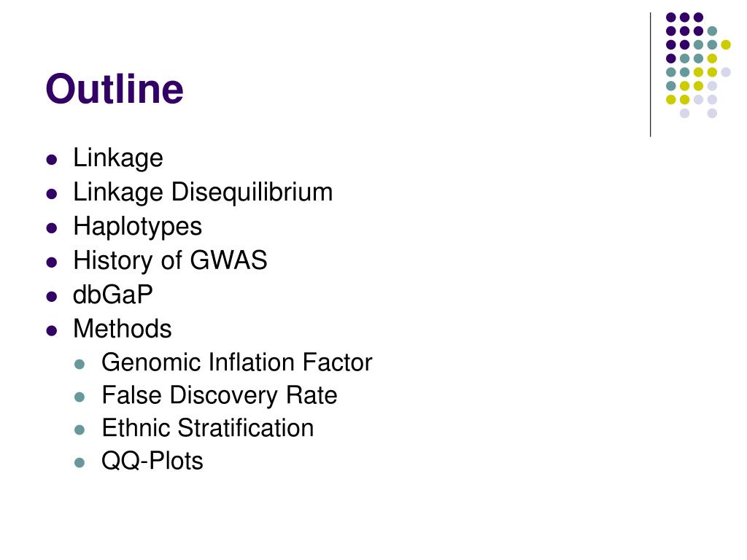Click the Outline slide title

pos(115,88)
